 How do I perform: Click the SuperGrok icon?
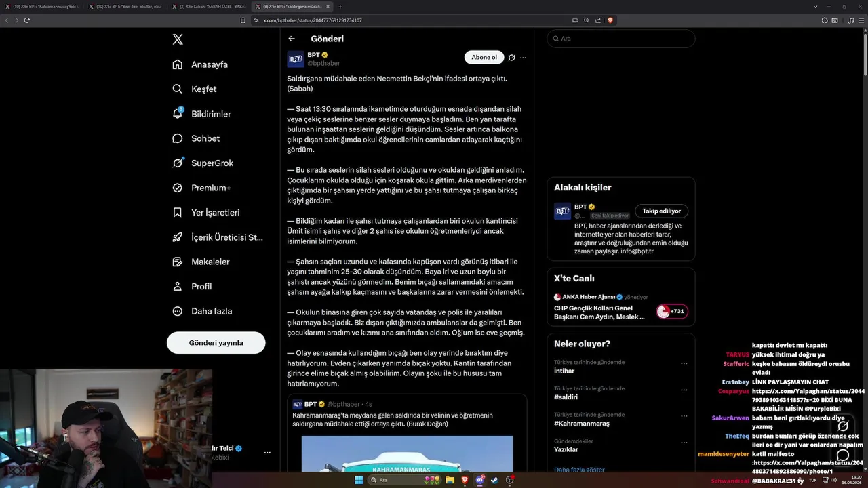coord(178,163)
